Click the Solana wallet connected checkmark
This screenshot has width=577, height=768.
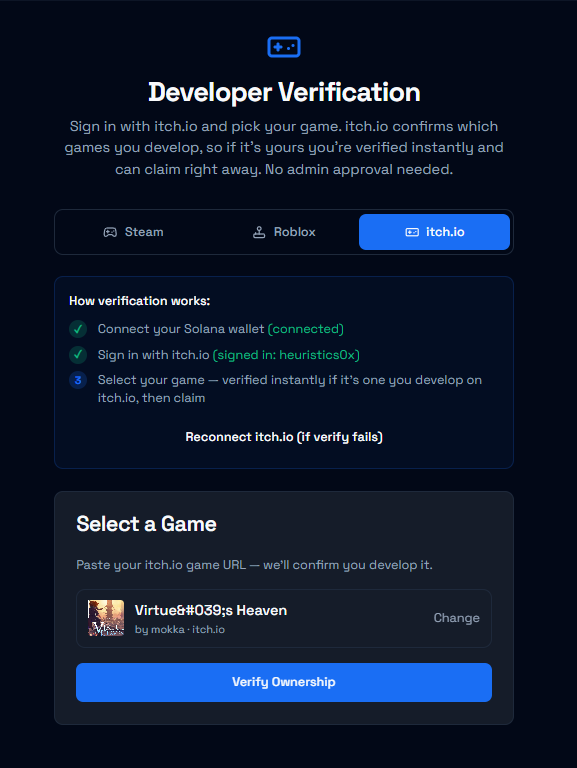(78, 329)
